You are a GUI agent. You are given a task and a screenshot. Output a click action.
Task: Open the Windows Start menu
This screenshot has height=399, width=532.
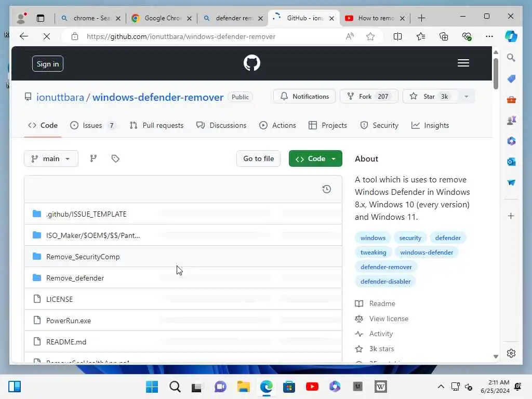tap(152, 387)
